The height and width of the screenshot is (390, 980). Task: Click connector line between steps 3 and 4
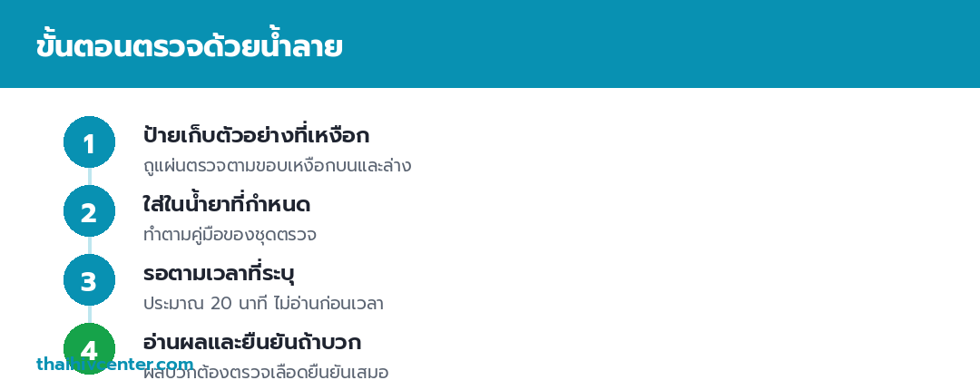pyautogui.click(x=89, y=315)
